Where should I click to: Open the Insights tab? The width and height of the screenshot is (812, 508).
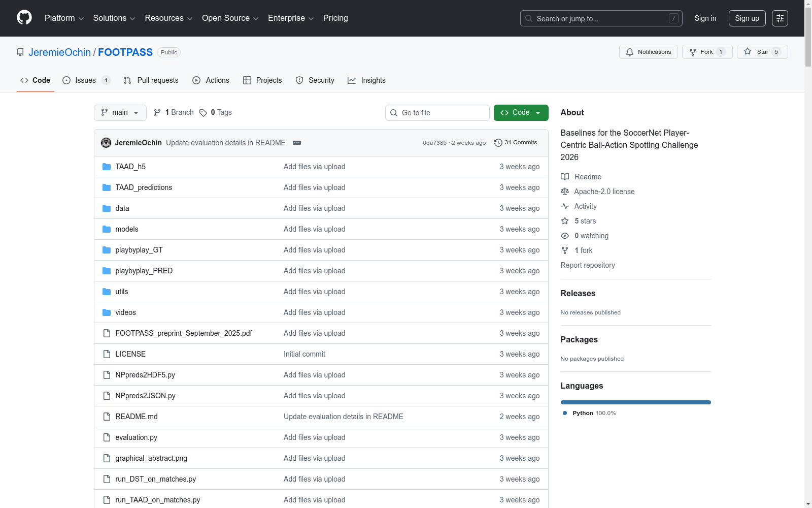(366, 80)
